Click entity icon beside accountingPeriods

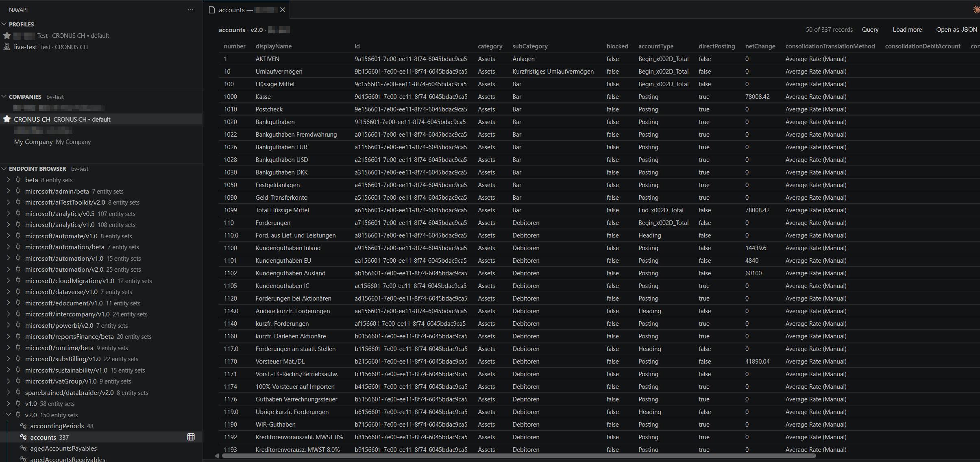pyautogui.click(x=23, y=426)
